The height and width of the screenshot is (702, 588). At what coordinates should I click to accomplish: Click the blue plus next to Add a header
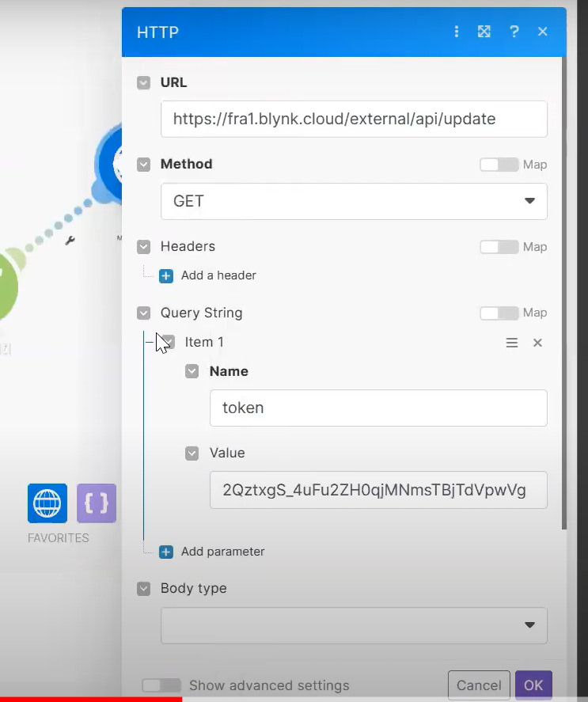(166, 275)
